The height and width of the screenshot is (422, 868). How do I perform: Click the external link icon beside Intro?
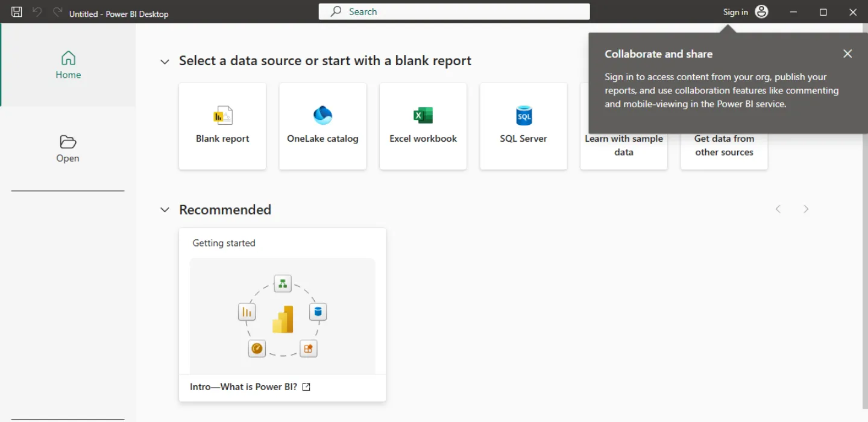(x=306, y=387)
